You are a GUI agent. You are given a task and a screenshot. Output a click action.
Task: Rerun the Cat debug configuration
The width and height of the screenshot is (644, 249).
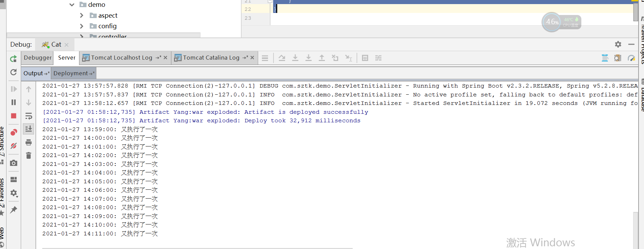pyautogui.click(x=13, y=59)
